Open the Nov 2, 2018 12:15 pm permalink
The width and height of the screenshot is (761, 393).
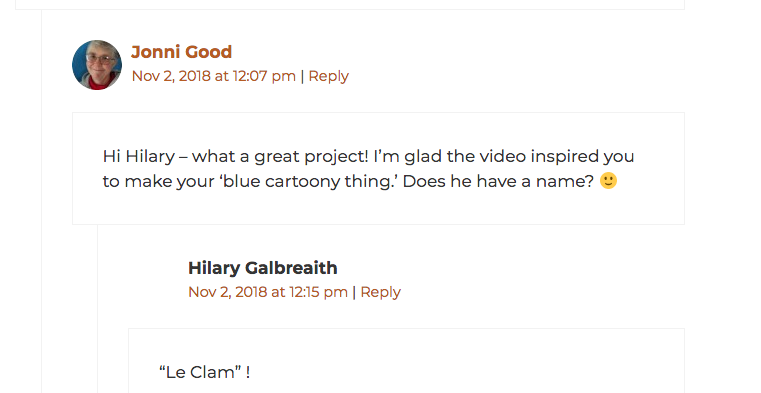268,292
